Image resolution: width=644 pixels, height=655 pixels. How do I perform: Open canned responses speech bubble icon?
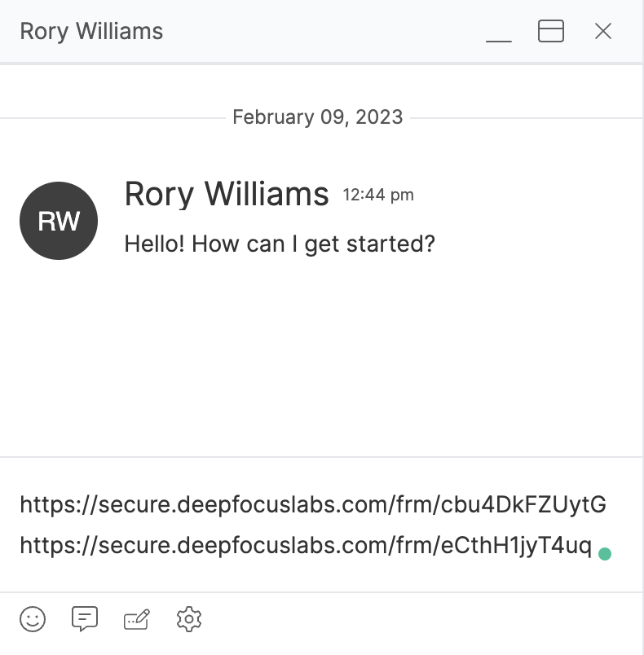pos(85,618)
